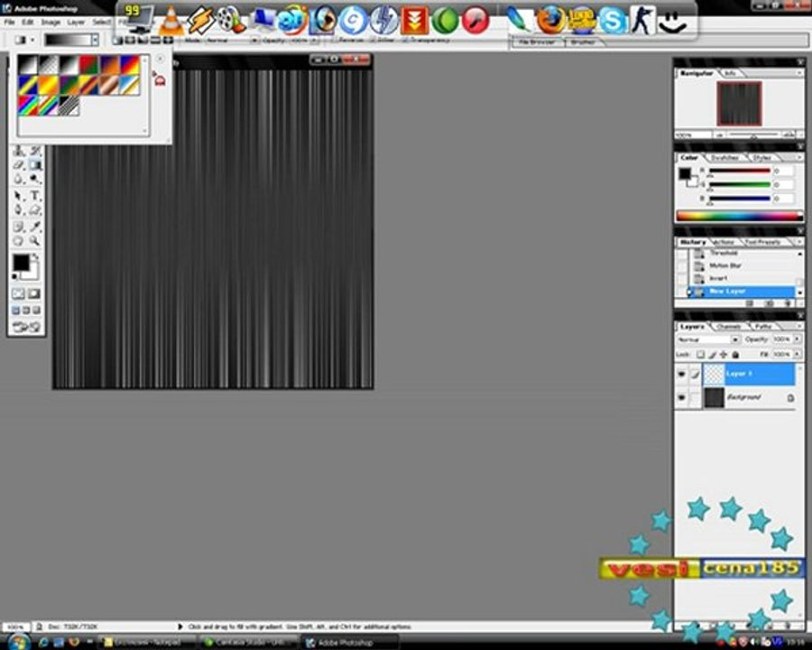The image size is (812, 650).
Task: Select the Pen tool
Action: click(19, 210)
